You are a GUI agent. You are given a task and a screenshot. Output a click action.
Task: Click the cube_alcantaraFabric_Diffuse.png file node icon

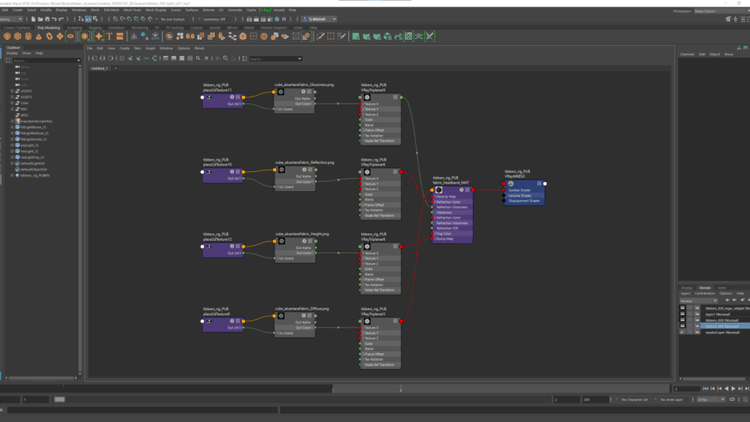[281, 316]
